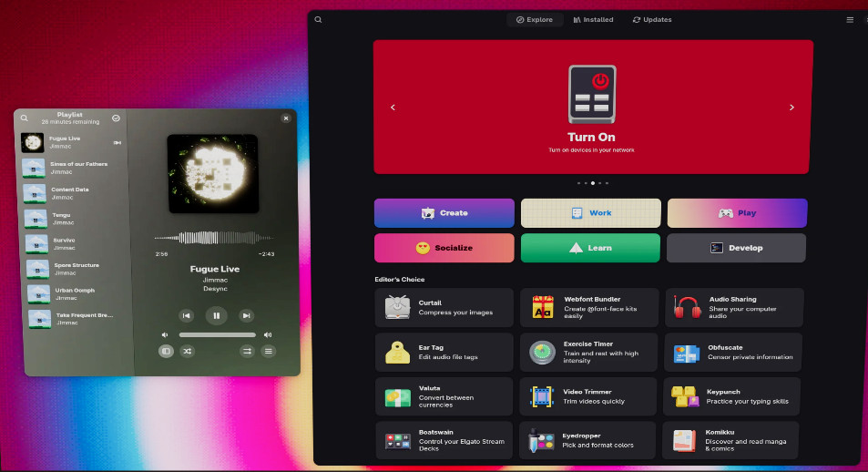868x472 pixels.
Task: Show the next featured app banner
Action: [791, 108]
